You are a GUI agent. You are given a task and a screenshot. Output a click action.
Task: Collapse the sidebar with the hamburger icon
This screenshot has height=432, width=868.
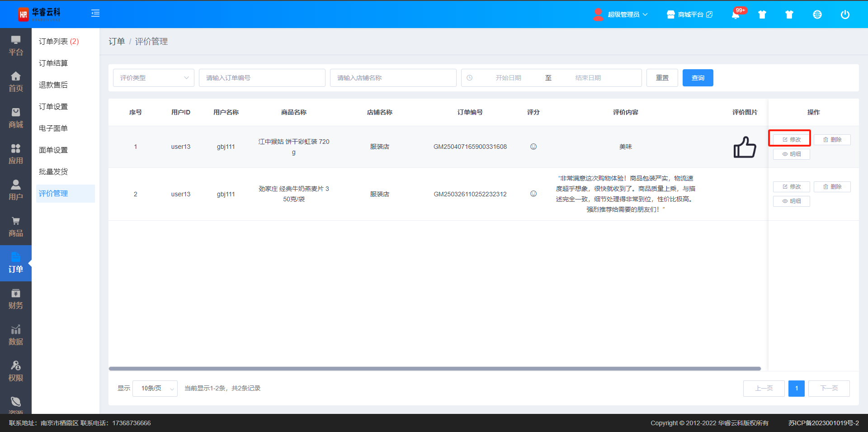coord(95,14)
